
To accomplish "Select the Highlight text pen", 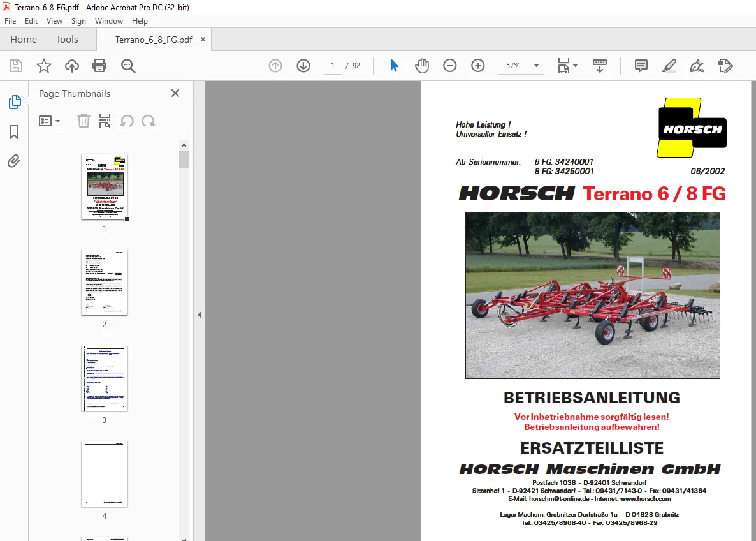I will pyautogui.click(x=669, y=66).
